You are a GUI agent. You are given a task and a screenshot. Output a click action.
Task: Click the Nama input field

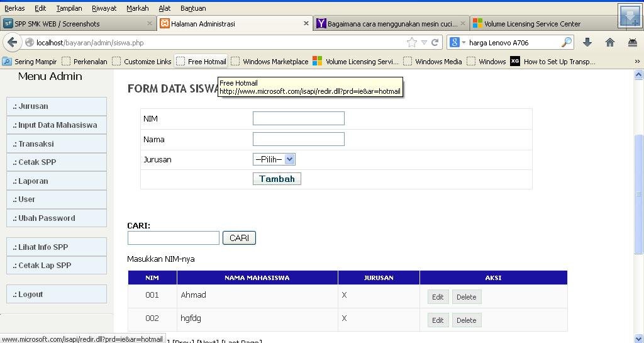299,139
